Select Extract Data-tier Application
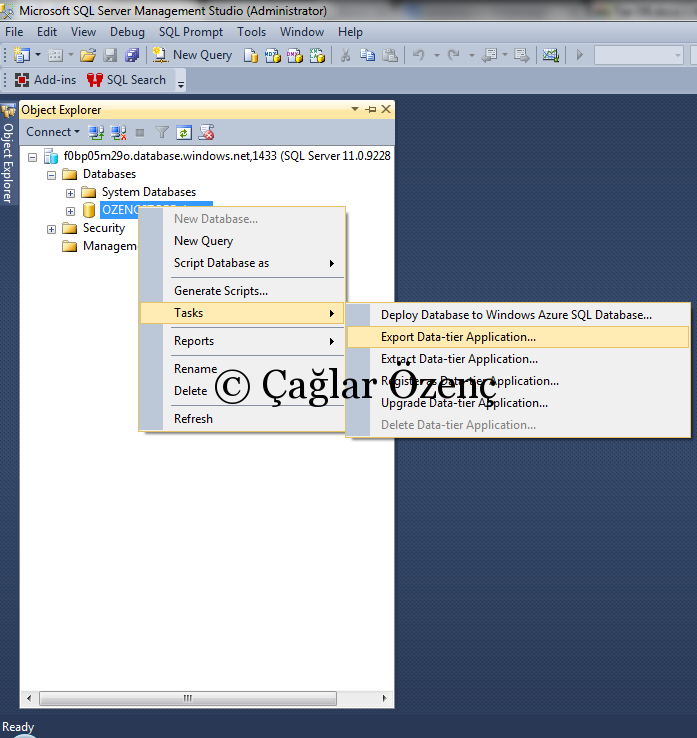697x738 pixels. pyautogui.click(x=518, y=359)
